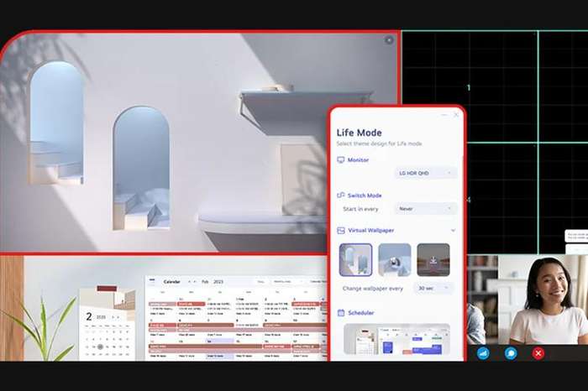Open the 'Change wallpaper every' 30 sec dropdown

[433, 288]
